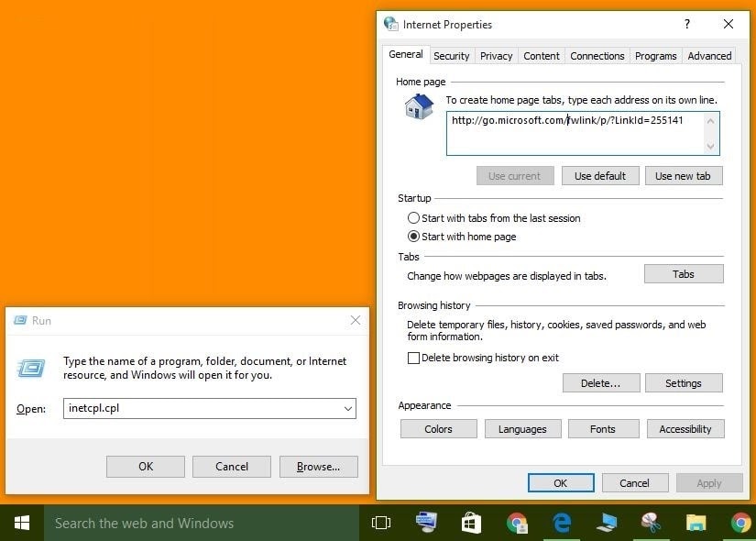Click inside the home page URL text box
Viewport: 756px width, 541px height.
[x=573, y=133]
